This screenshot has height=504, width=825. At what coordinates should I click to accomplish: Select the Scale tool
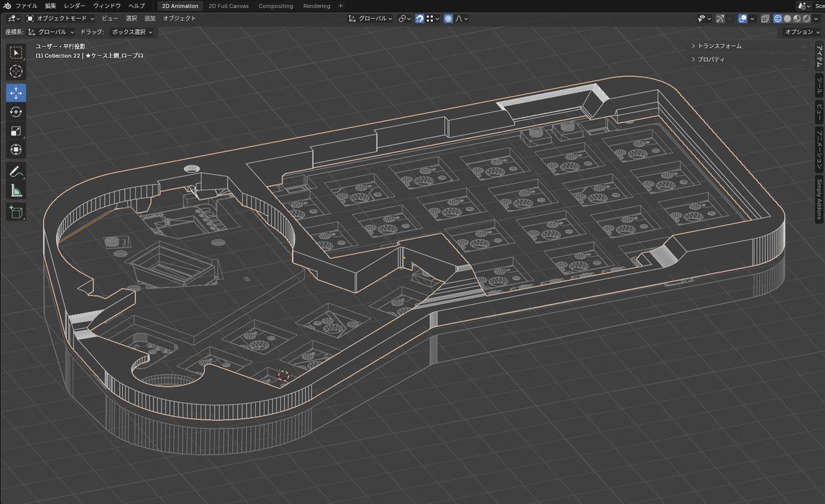pos(16,131)
